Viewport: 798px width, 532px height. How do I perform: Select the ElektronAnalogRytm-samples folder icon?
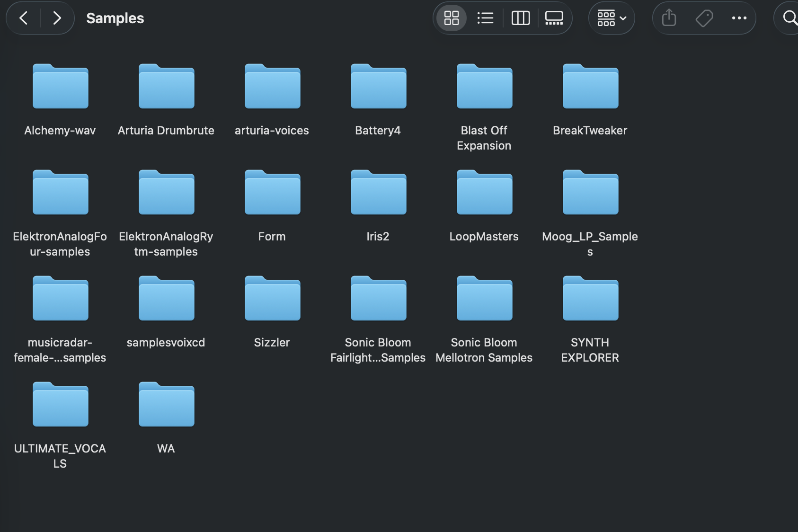pyautogui.click(x=167, y=192)
